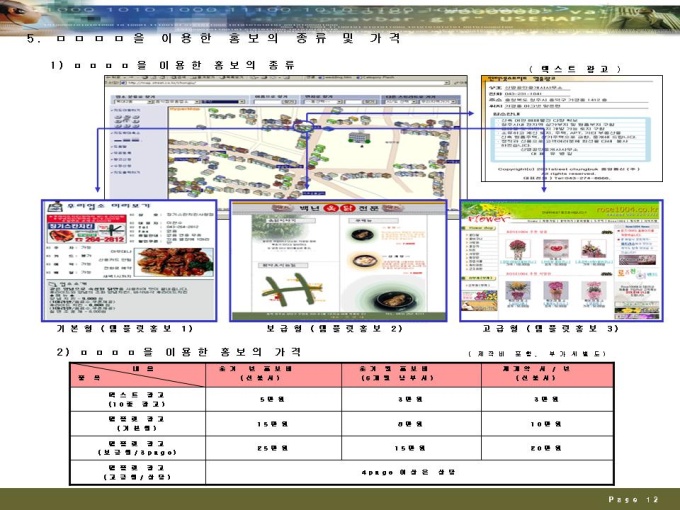Click the green brush-stroke logo in standard template
This screenshot has width=680, height=510.
292,289
